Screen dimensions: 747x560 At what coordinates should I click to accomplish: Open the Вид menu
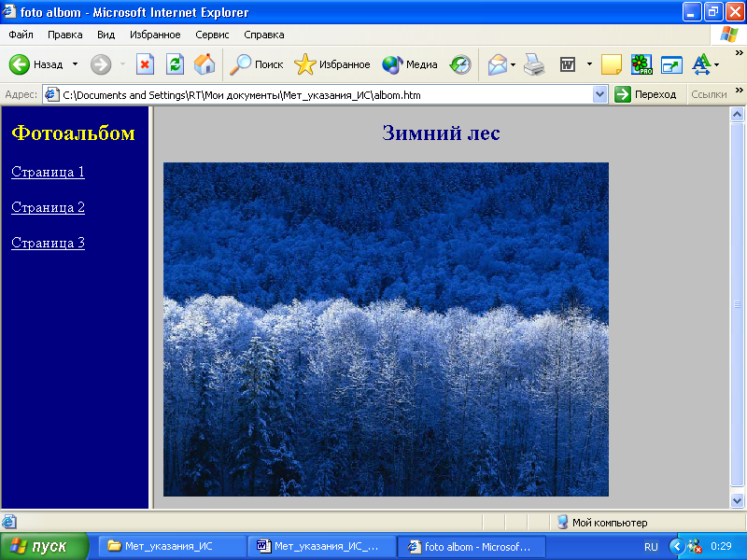(x=106, y=35)
